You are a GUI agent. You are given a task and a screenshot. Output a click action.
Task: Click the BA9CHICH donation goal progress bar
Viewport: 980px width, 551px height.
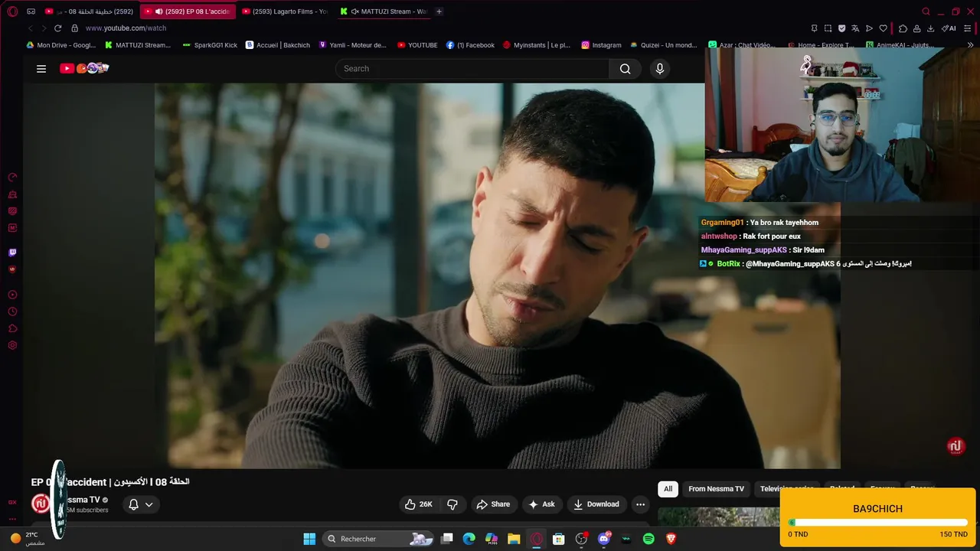[x=877, y=523]
